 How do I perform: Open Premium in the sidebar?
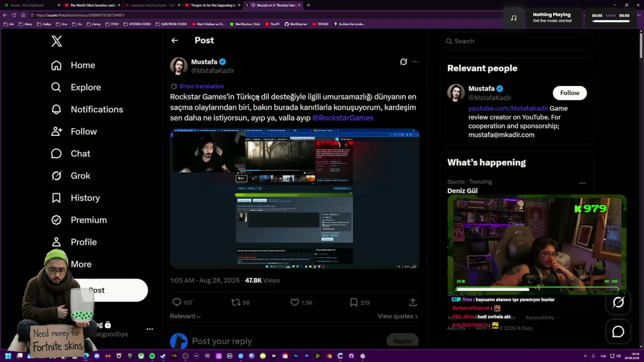click(x=79, y=220)
